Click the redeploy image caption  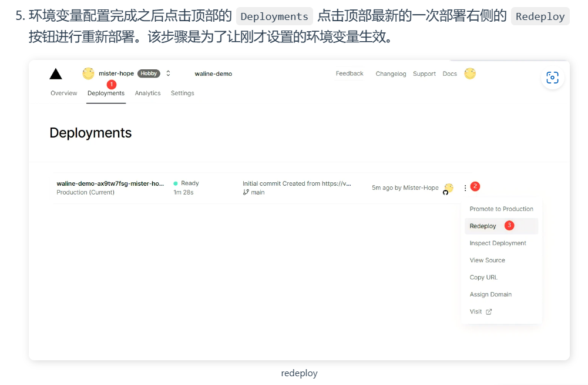pos(299,373)
